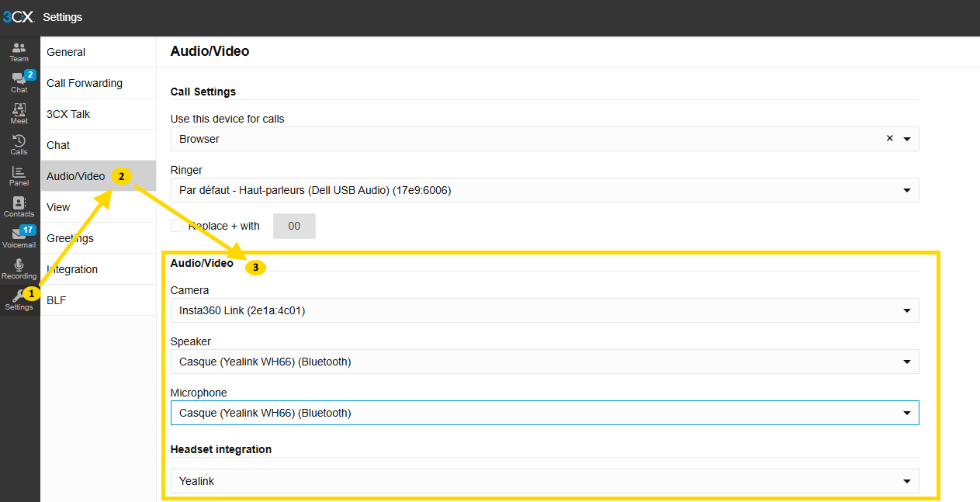Open the Chat icon with badge 2
The image size is (980, 502).
coord(19,83)
